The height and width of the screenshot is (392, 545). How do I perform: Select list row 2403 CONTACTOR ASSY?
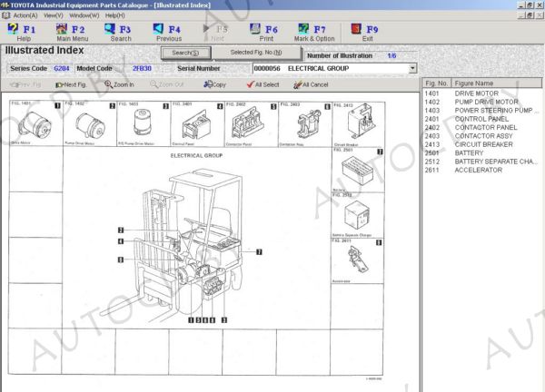pos(481,136)
